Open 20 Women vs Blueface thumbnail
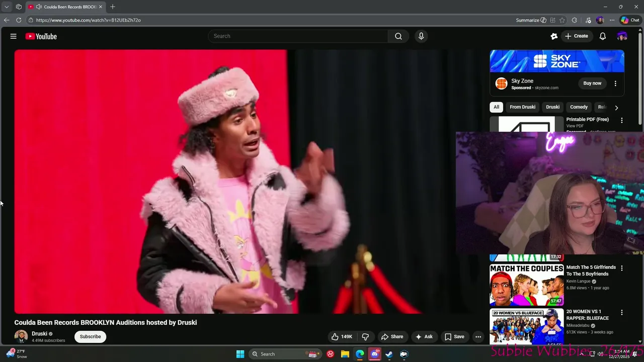This screenshot has width=644, height=362. 527,327
